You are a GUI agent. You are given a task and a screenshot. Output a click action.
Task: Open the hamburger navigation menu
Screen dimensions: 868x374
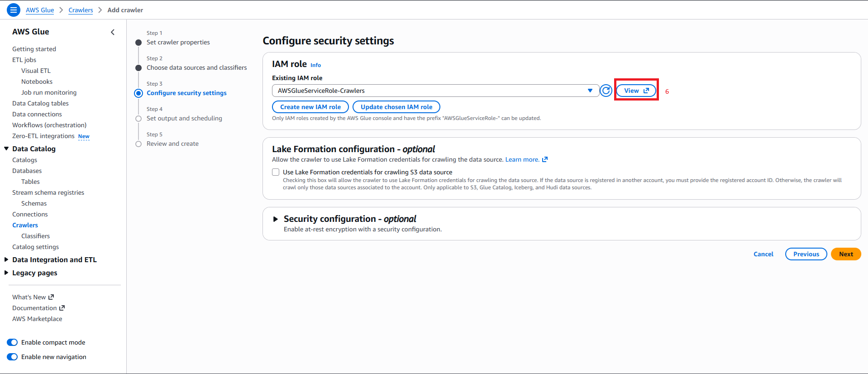pyautogui.click(x=14, y=10)
